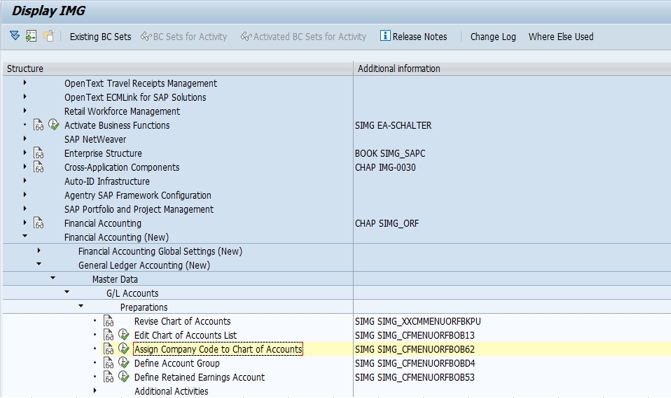Viewport: 671px width, 398px height.
Task: Execute Define Account Group activity icon
Action: [x=124, y=363]
